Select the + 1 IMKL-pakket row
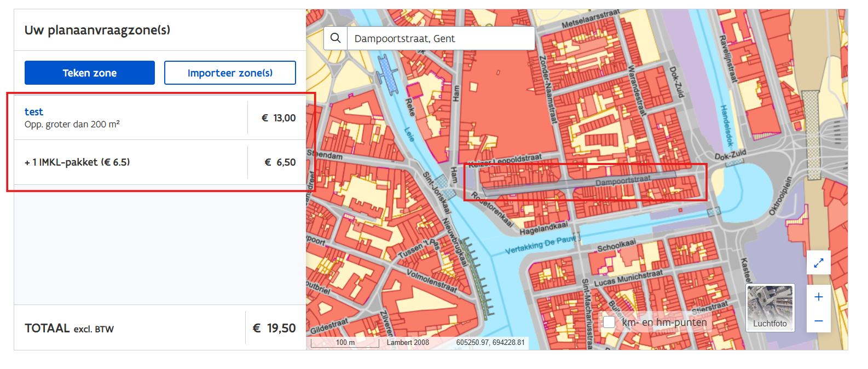 (x=77, y=162)
